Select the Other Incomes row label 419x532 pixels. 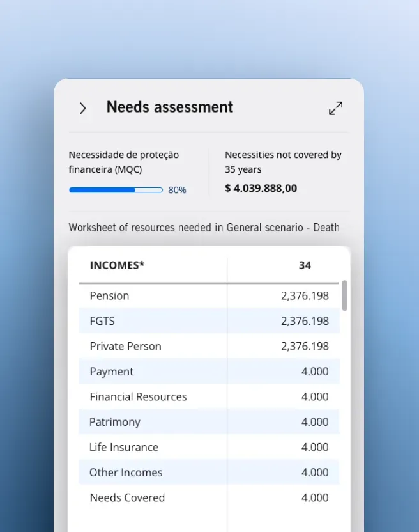point(126,473)
